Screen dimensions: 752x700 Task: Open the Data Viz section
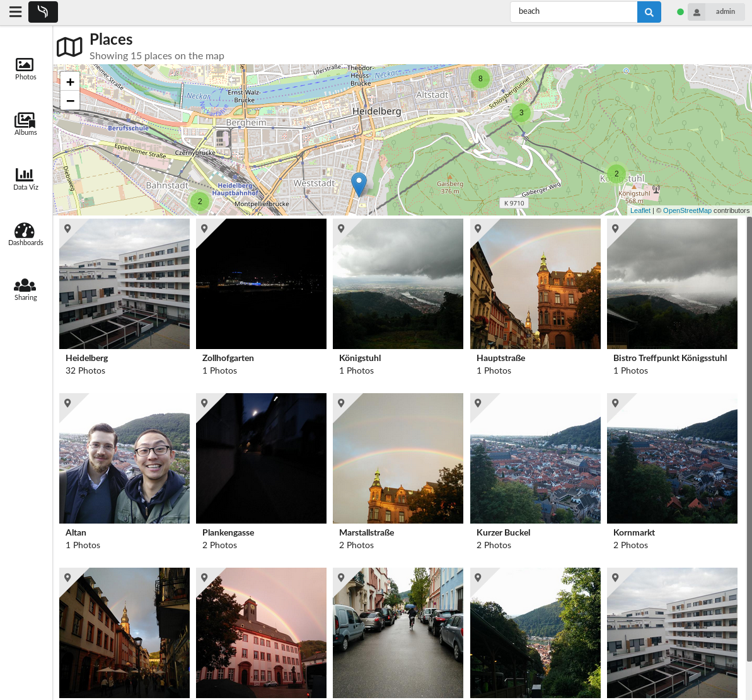(25, 178)
